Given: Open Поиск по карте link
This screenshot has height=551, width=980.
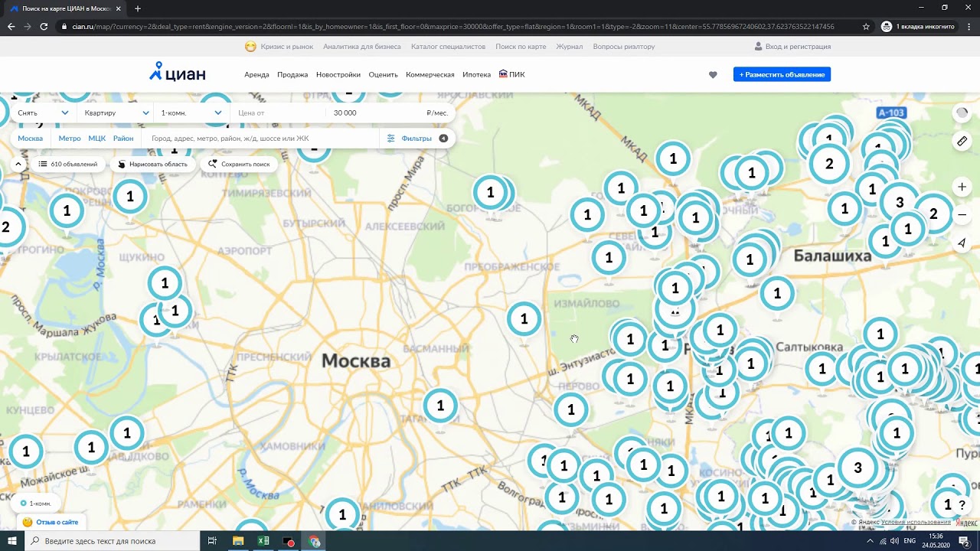Looking at the screenshot, I should (x=521, y=47).
